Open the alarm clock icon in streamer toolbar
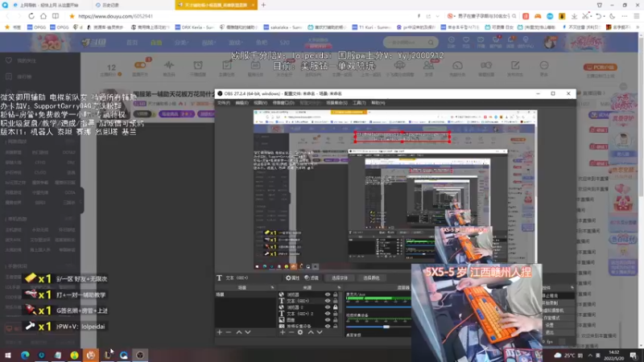Image resolution: width=644 pixels, height=362 pixels. point(198,66)
